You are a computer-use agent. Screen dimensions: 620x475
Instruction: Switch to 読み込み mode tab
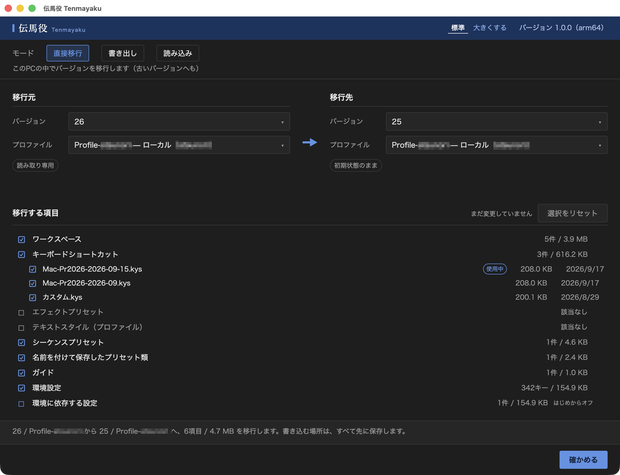click(x=178, y=53)
